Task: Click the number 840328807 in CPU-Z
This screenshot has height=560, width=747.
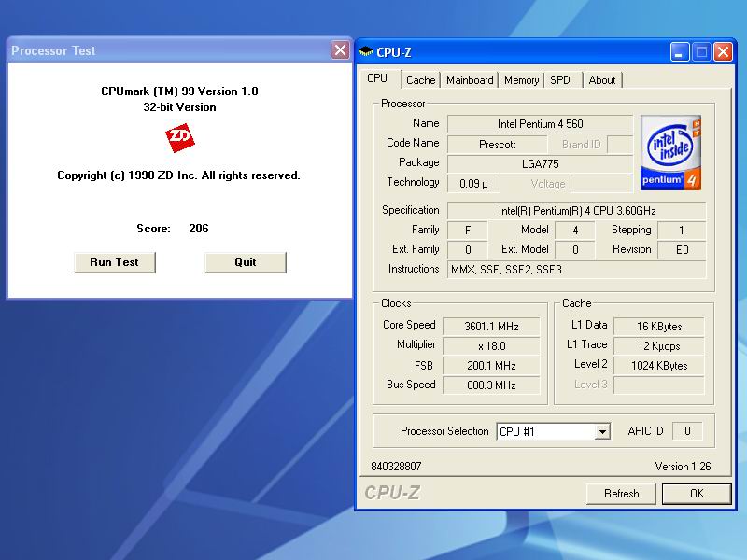Action: [x=396, y=467]
